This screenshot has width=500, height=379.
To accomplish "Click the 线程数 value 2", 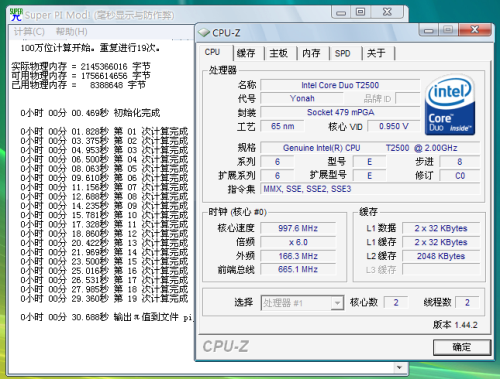I will pos(467,303).
